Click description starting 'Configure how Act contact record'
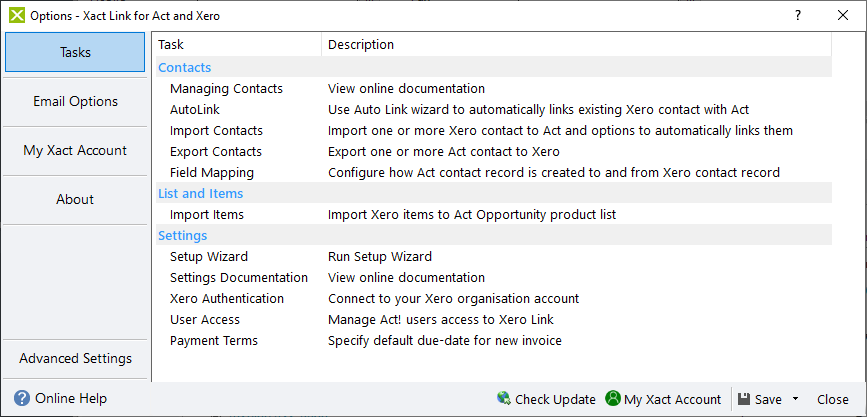This screenshot has height=417, width=867. tap(554, 173)
